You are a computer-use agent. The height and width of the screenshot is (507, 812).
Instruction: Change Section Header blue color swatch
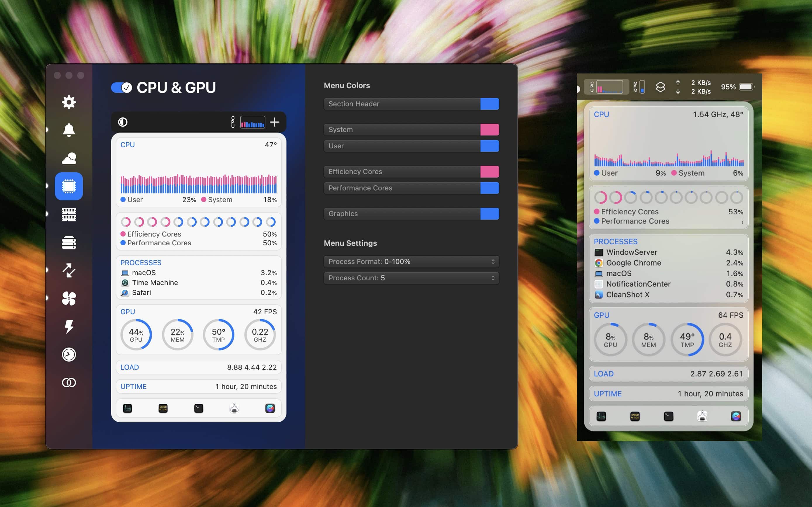(489, 104)
